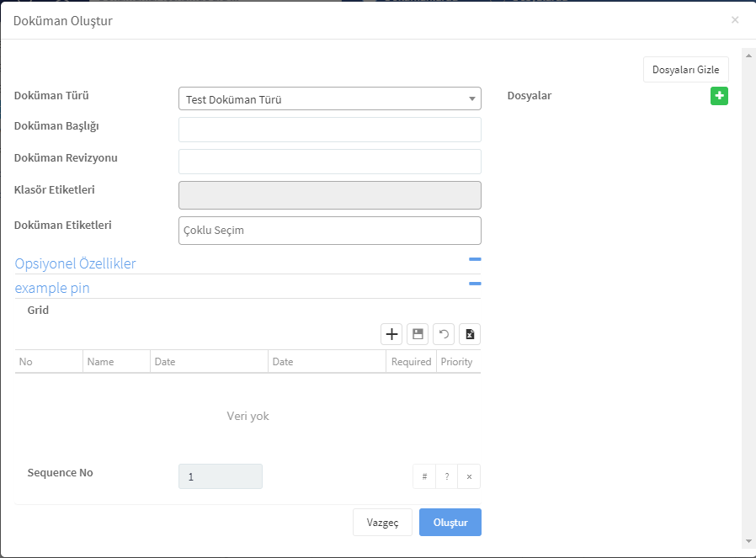Focus the Doküman Revizyonu input
756x558 pixels.
pyautogui.click(x=330, y=162)
